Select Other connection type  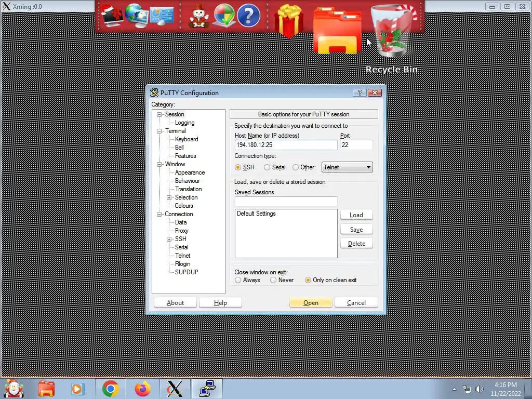coord(296,167)
